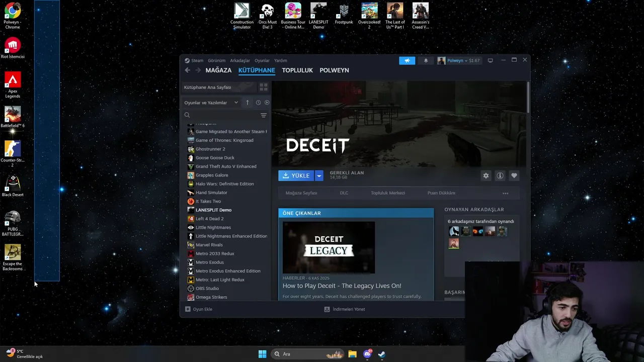Click the YÜKLE install button
This screenshot has height=362, width=644.
click(x=296, y=175)
